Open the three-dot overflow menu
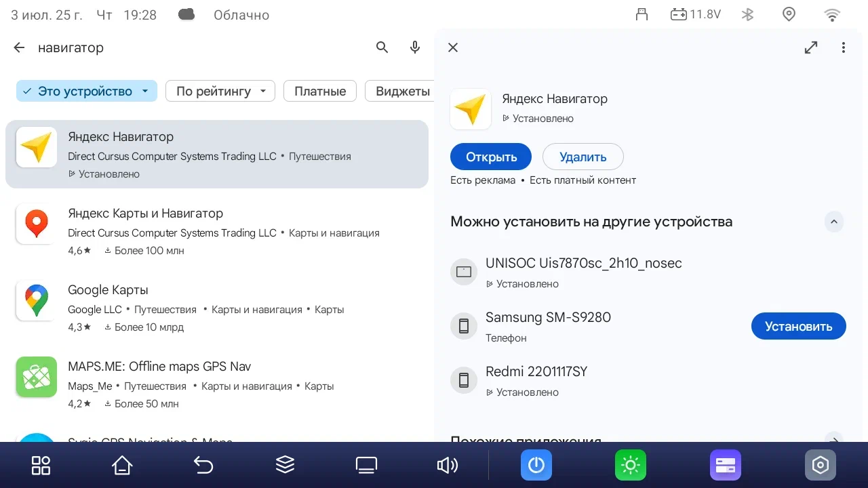Screen dimensions: 868x488 (844, 47)
